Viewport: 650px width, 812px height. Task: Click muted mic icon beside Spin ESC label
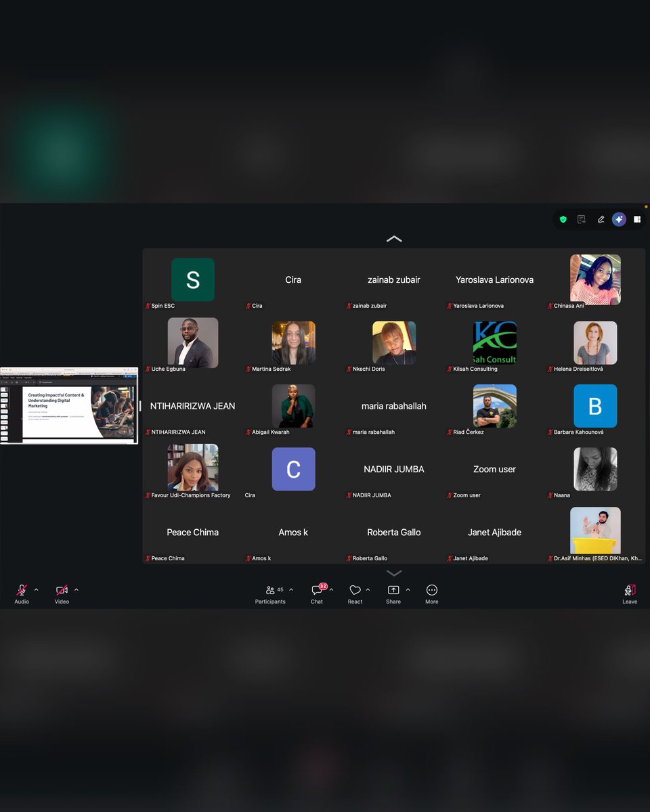148,306
